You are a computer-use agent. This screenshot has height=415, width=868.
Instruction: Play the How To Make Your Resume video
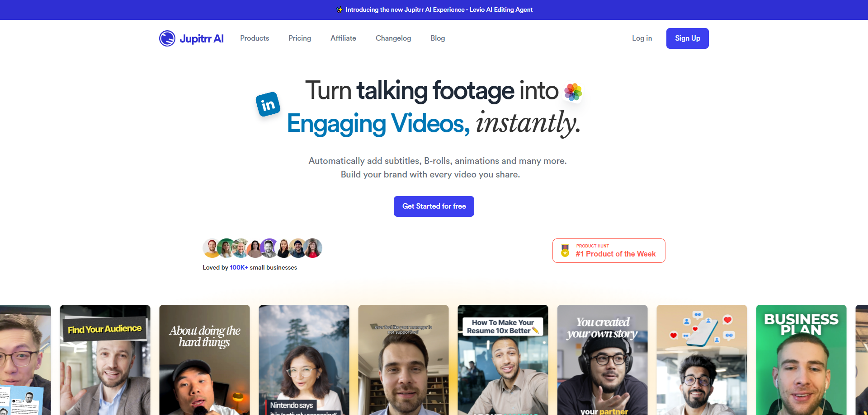pos(503,359)
